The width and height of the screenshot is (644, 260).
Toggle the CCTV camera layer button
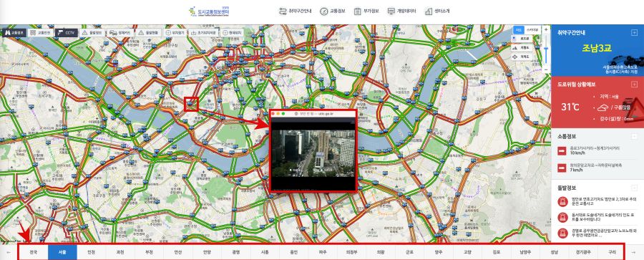[x=67, y=32]
